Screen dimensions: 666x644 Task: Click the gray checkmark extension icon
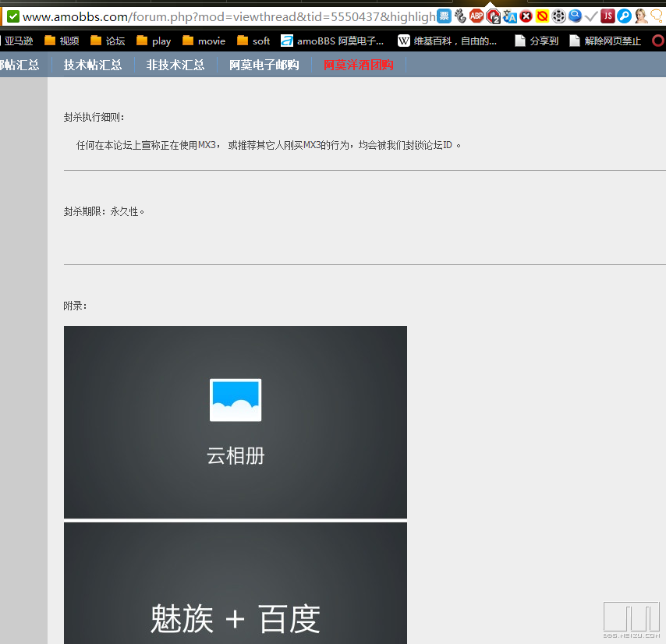(x=591, y=16)
